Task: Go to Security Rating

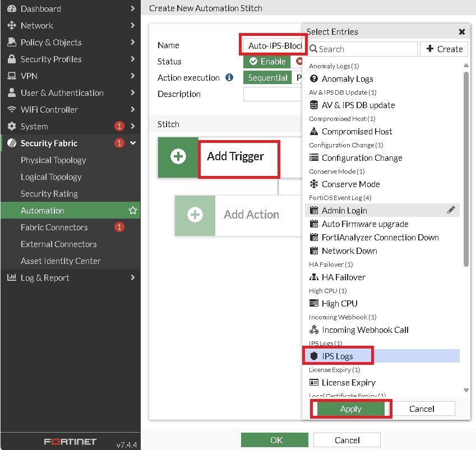Action: click(x=49, y=194)
